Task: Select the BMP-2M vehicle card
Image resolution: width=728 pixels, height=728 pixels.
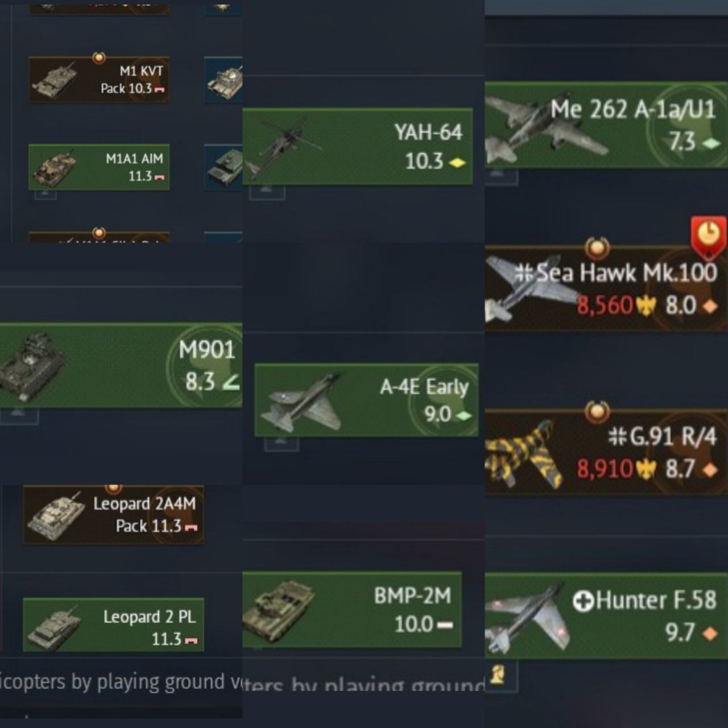Action: (x=352, y=610)
